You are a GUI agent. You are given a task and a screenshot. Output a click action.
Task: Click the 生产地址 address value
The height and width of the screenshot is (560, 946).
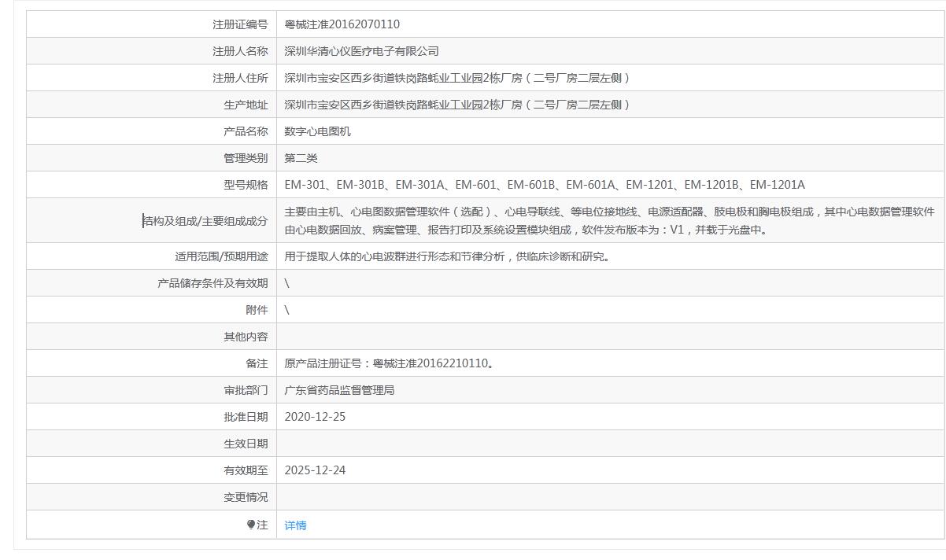point(457,105)
